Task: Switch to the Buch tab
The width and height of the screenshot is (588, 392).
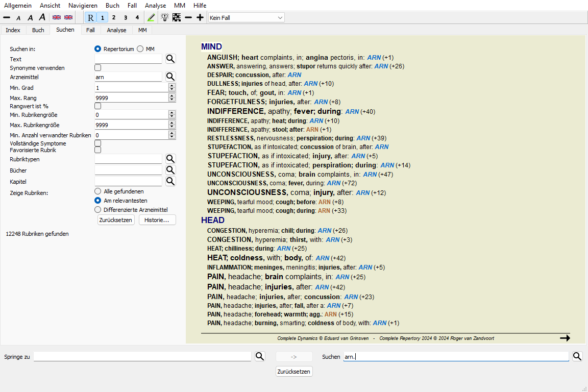Action: click(38, 30)
